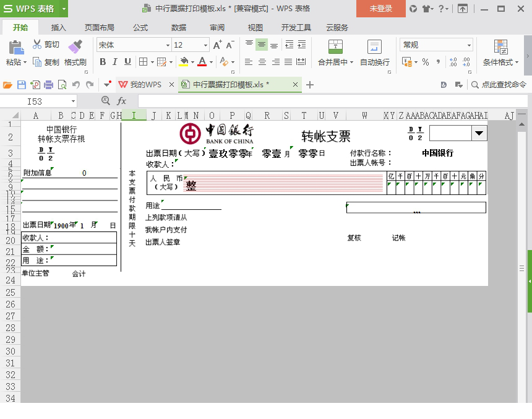Click the right align text icon
This screenshot has width=532, height=419.
pos(276,62)
